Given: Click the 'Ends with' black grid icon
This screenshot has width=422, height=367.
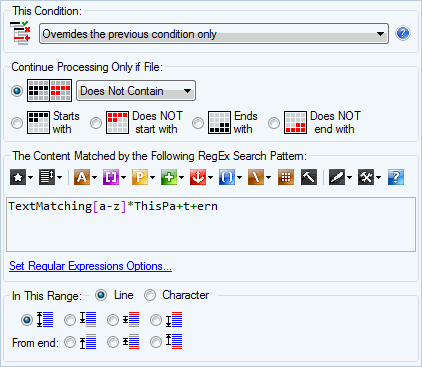Looking at the screenshot, I should click(219, 123).
